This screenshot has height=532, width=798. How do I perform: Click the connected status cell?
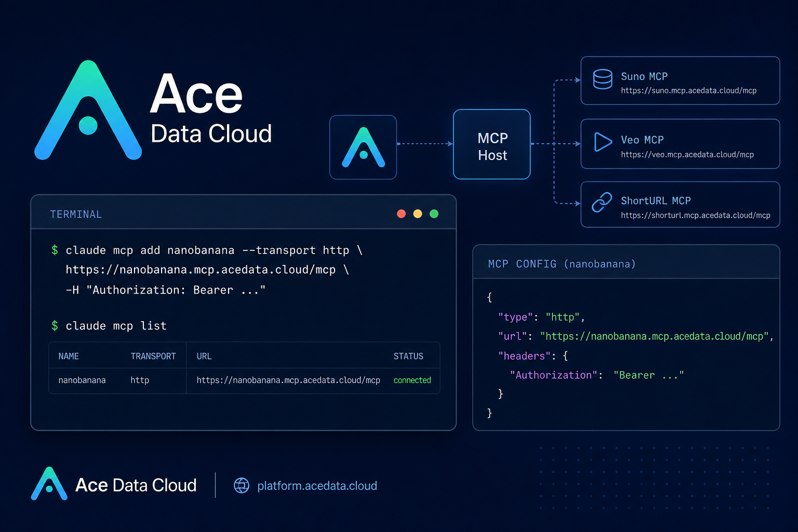413,380
